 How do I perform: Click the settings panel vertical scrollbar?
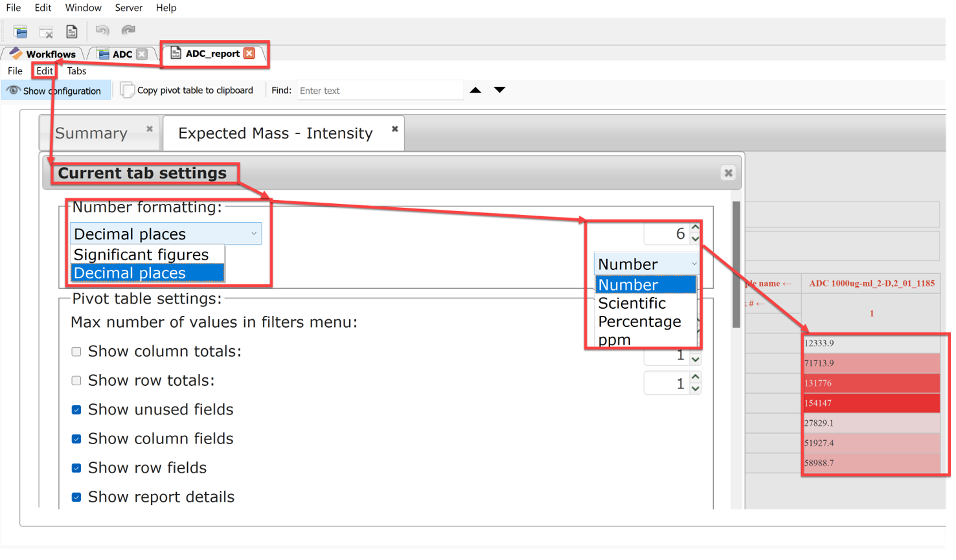tap(736, 265)
